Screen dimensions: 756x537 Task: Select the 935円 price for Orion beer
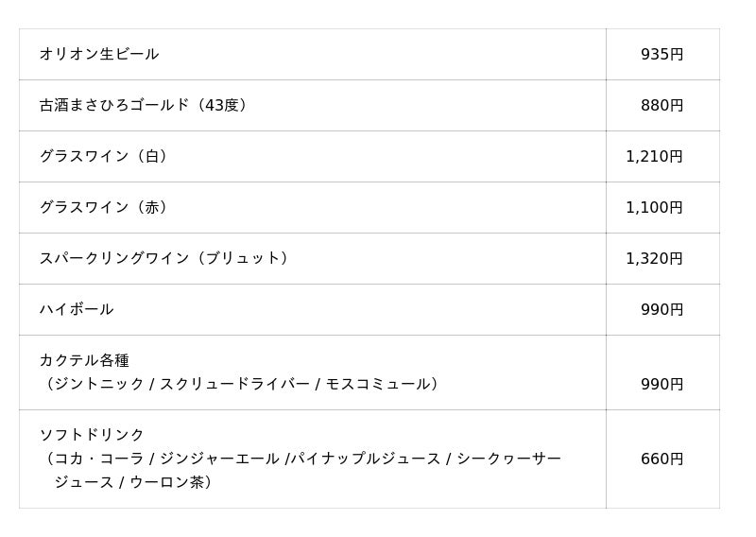point(661,55)
